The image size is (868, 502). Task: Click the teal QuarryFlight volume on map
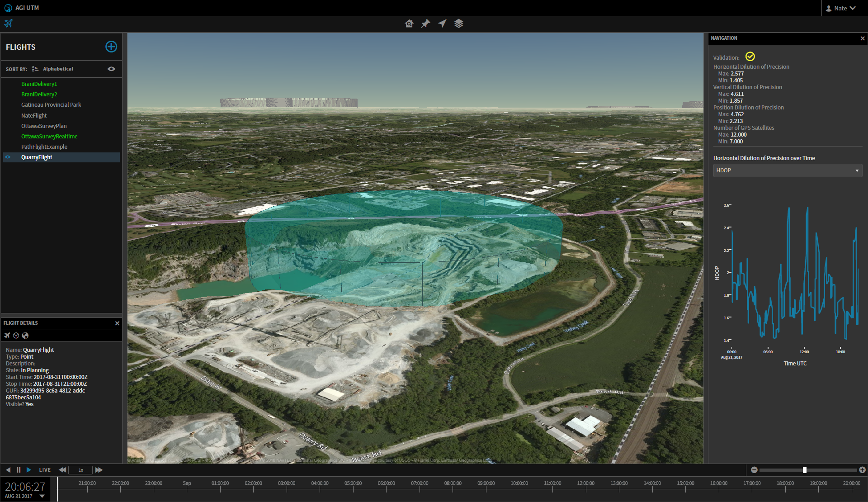point(404,248)
